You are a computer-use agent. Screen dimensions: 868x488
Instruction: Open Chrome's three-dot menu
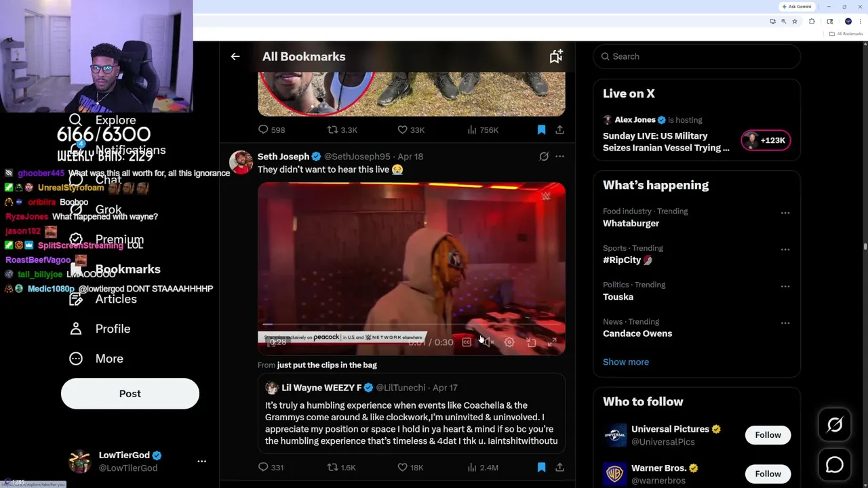click(859, 22)
